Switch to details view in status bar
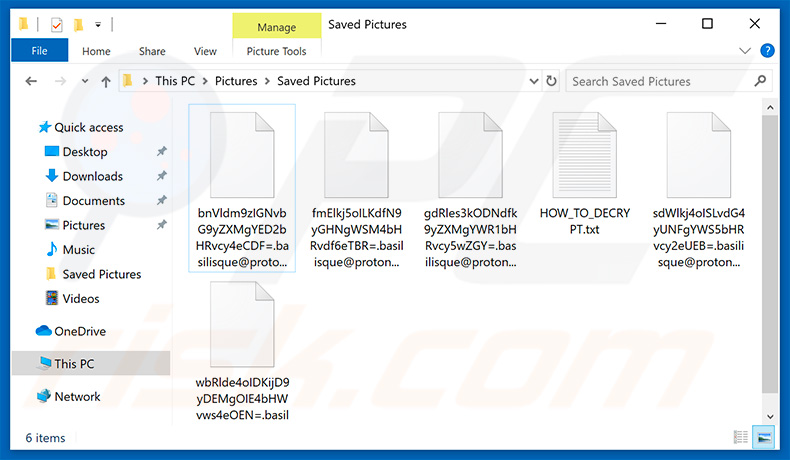The width and height of the screenshot is (790, 460). point(740,437)
